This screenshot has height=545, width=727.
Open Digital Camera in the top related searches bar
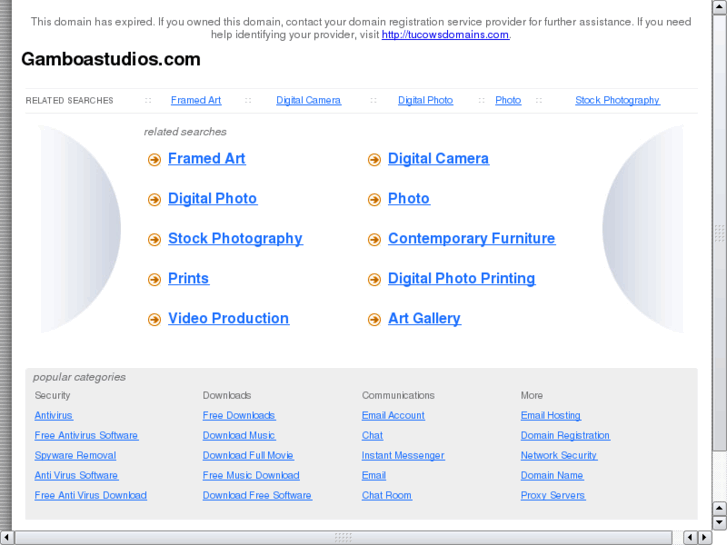point(308,100)
